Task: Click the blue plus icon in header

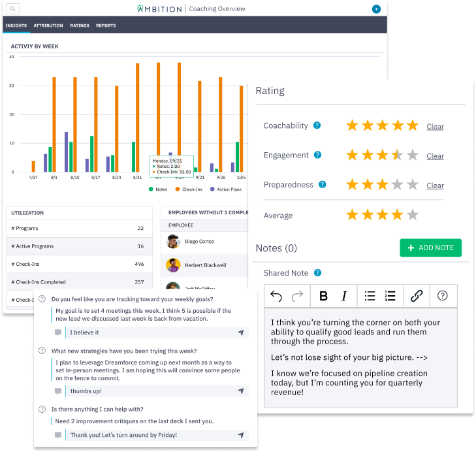Action: point(376,9)
